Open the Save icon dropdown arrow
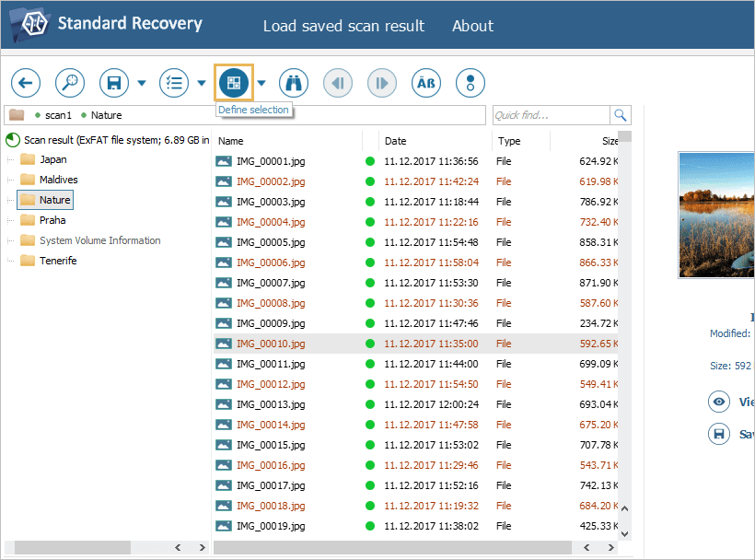The width and height of the screenshot is (755, 560). coord(144,83)
